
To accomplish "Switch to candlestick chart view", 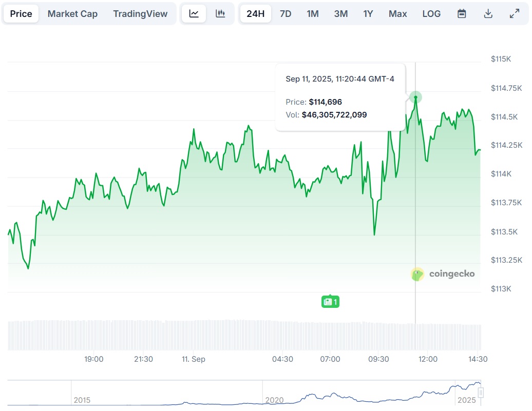I will (220, 14).
